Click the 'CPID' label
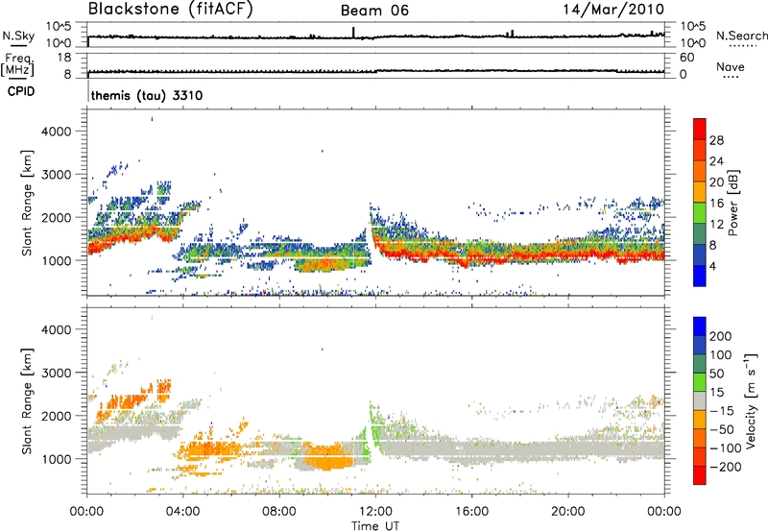Screen dimensions: 768x532 pyautogui.click(x=21, y=91)
